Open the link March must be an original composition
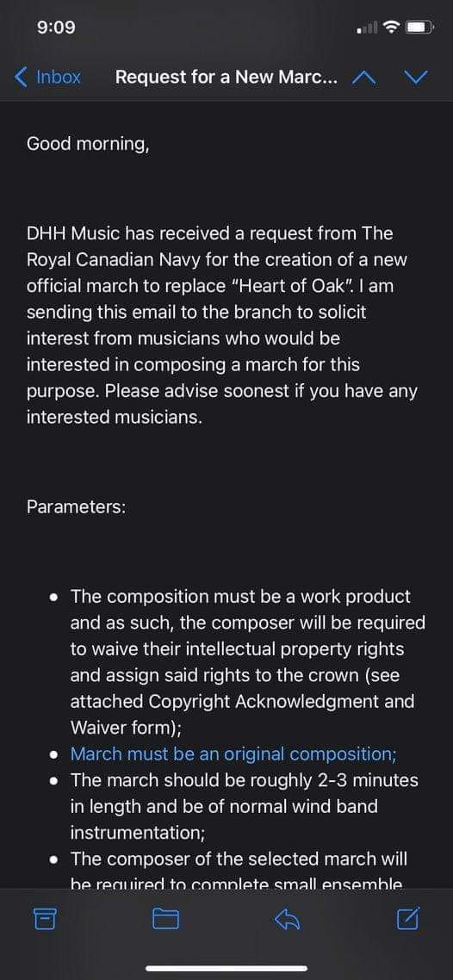 coord(233,754)
